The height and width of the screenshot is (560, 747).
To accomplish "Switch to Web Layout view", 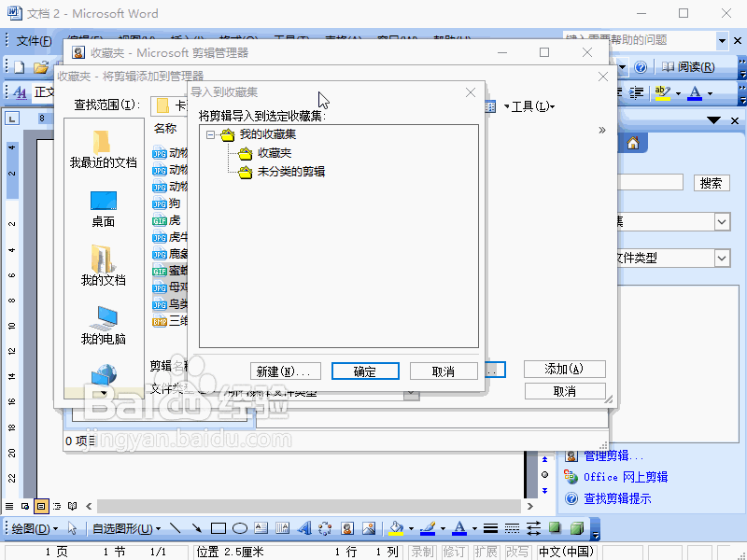I will [x=25, y=506].
